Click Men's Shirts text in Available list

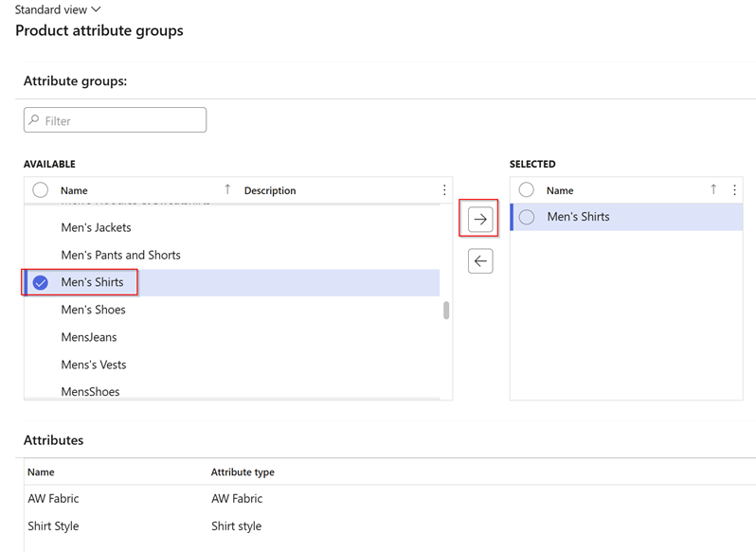[x=92, y=282]
